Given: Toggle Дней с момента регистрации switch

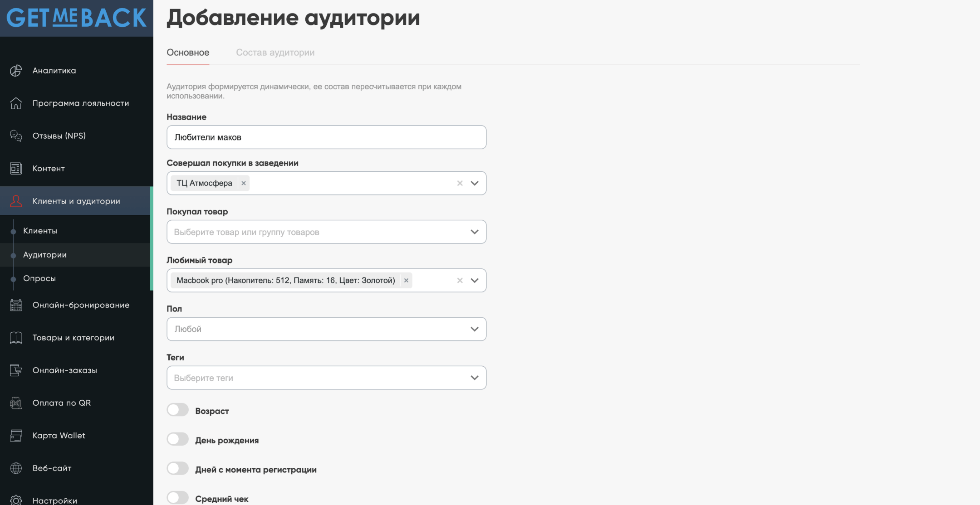Looking at the screenshot, I should (177, 469).
